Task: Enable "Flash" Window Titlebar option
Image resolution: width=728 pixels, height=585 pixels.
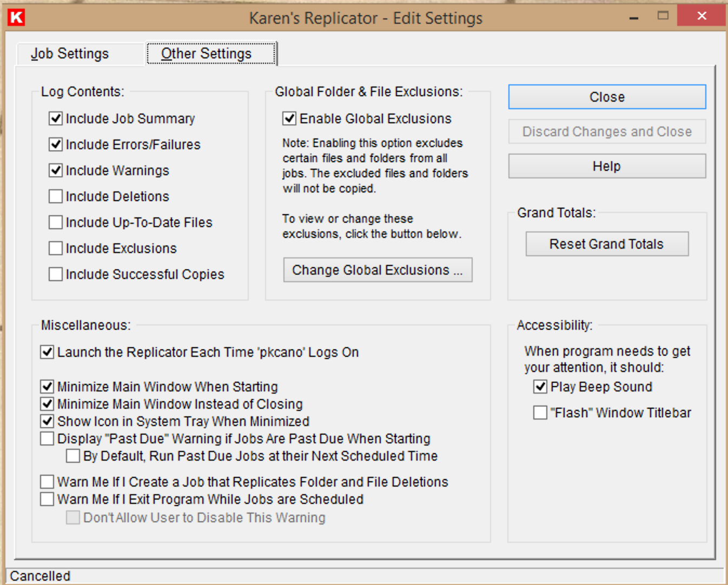Action: pos(540,413)
